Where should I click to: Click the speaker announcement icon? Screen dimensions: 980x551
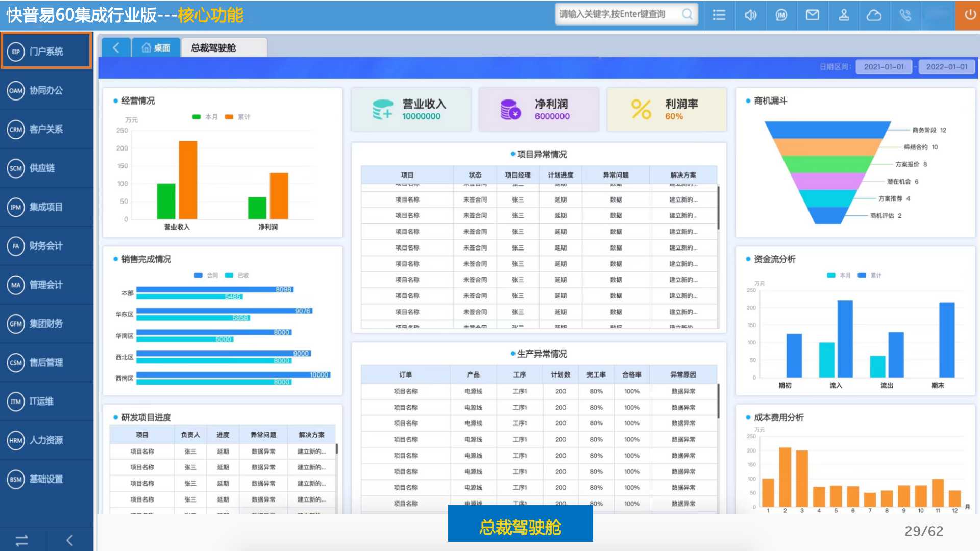coord(750,15)
